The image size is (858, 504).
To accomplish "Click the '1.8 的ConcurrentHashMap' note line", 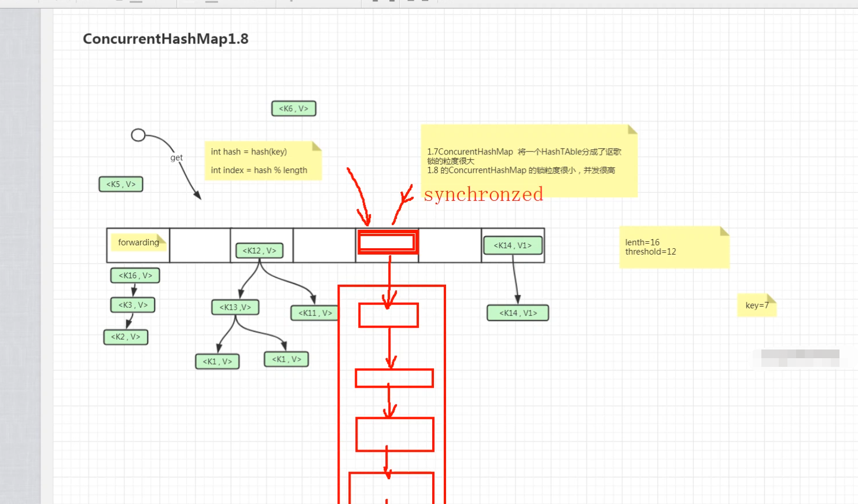I will tap(521, 170).
